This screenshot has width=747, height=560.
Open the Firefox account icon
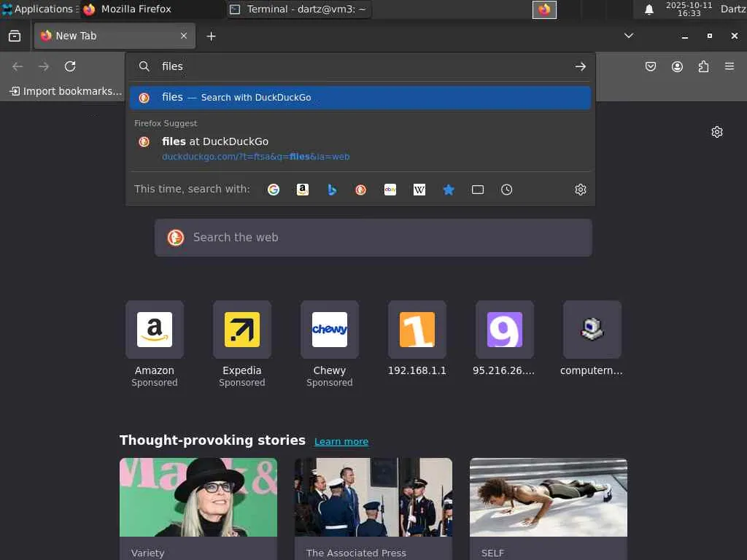point(677,66)
